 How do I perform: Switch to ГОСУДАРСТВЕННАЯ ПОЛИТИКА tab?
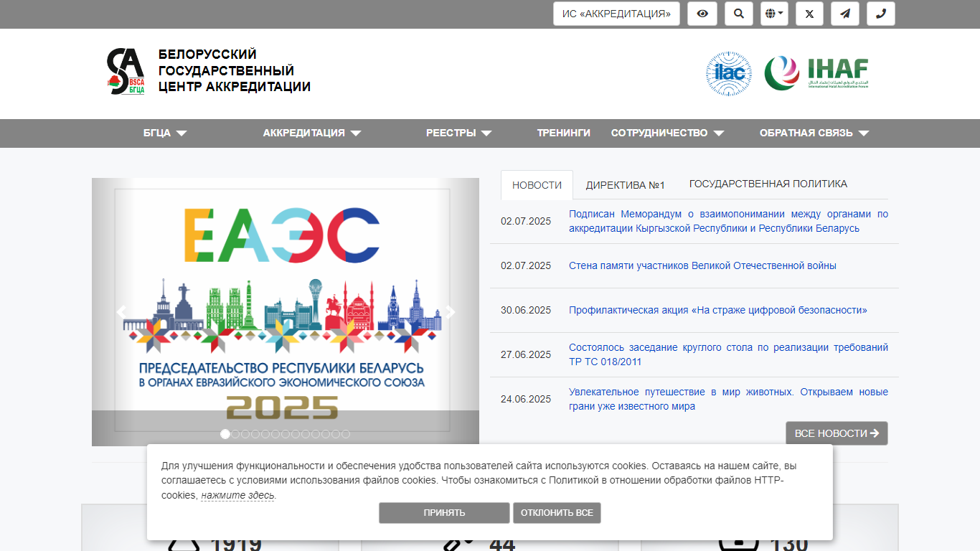coord(768,184)
